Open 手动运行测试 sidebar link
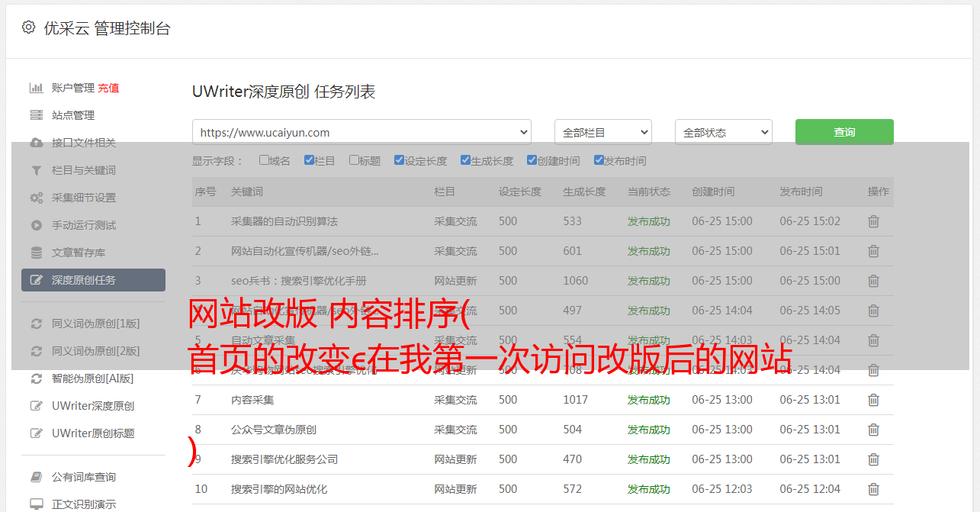Viewport: 980px width, 512px height. point(84,225)
